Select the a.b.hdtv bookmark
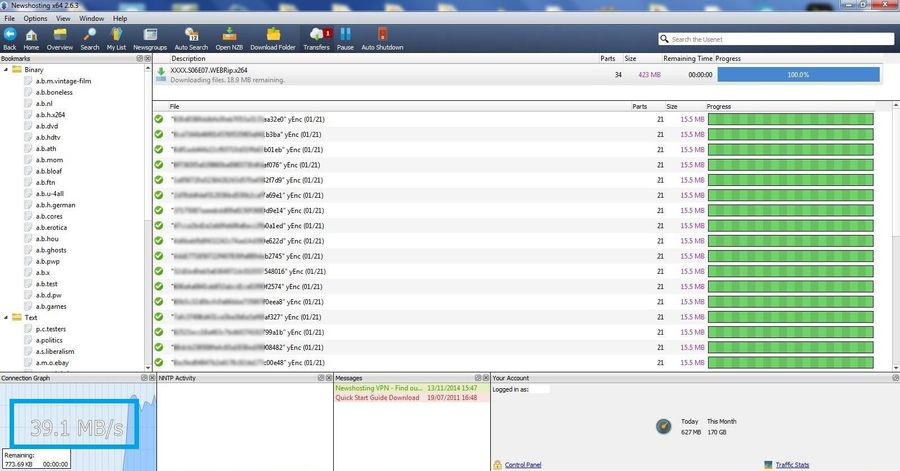 (48, 137)
